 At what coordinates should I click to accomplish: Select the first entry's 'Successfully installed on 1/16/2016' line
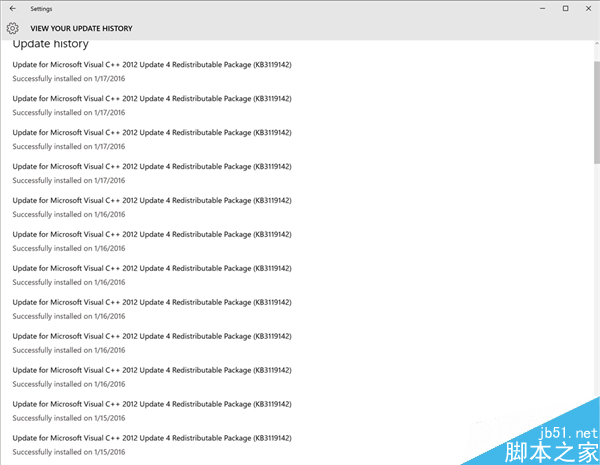[69, 214]
